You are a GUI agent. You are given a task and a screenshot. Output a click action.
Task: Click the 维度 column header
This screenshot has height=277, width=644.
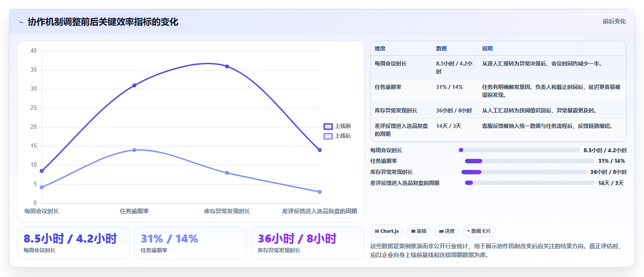pos(380,49)
